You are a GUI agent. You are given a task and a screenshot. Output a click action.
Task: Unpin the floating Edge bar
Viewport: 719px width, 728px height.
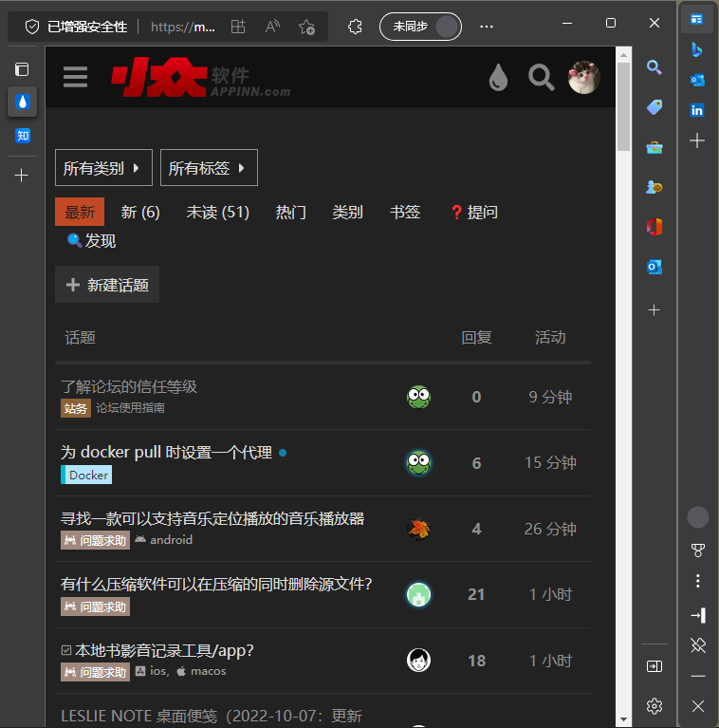pyautogui.click(x=697, y=645)
